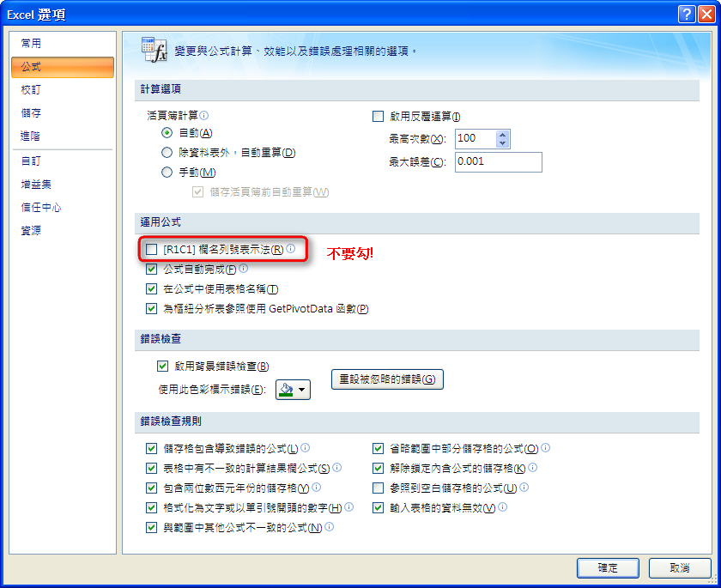Enable 參照到空白儲存格的公式 checkbox
The image size is (721, 588).
pos(378,488)
